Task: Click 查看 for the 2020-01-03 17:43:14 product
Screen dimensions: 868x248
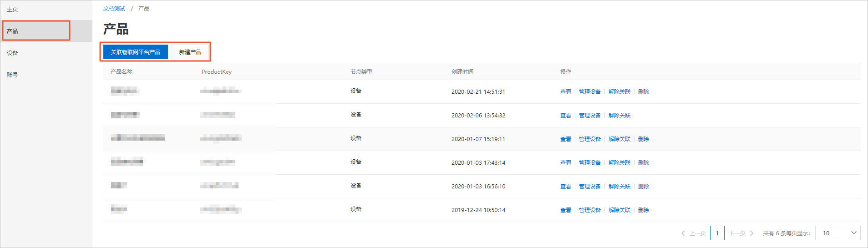Action: coord(566,163)
